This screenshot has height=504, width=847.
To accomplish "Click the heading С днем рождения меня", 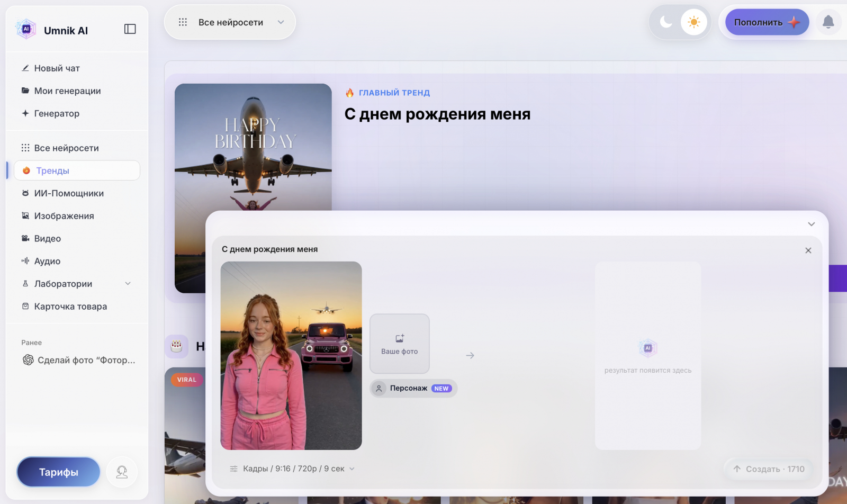I will click(x=437, y=114).
